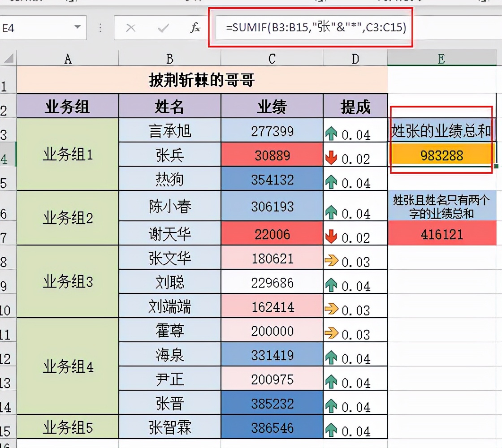Select column E header

click(x=442, y=58)
